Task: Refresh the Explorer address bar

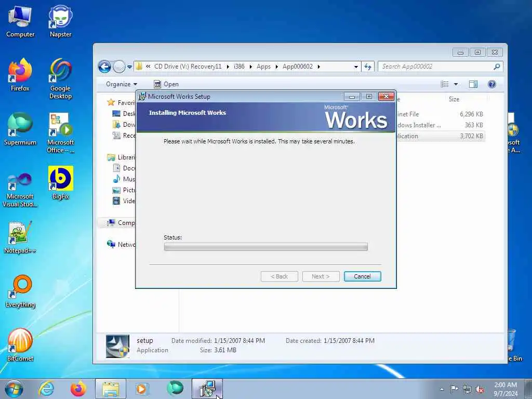Action: pyautogui.click(x=368, y=66)
